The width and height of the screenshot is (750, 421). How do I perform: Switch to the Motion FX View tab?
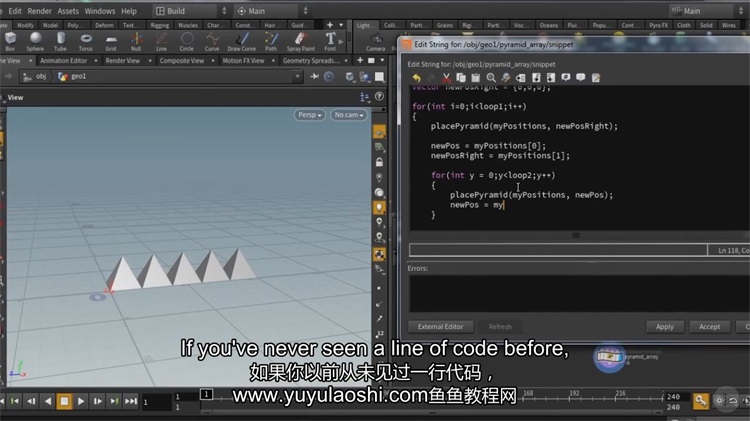pos(243,61)
